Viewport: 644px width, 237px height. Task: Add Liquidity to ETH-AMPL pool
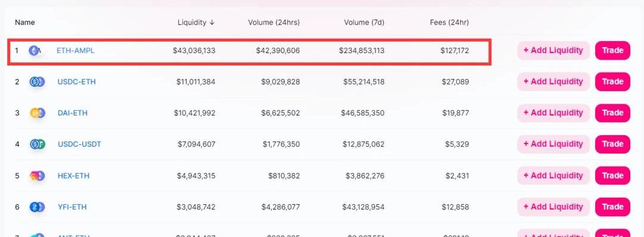coord(553,51)
